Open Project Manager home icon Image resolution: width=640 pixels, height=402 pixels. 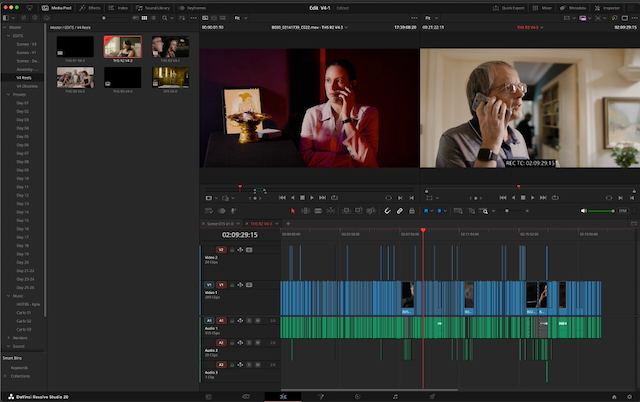pos(614,397)
